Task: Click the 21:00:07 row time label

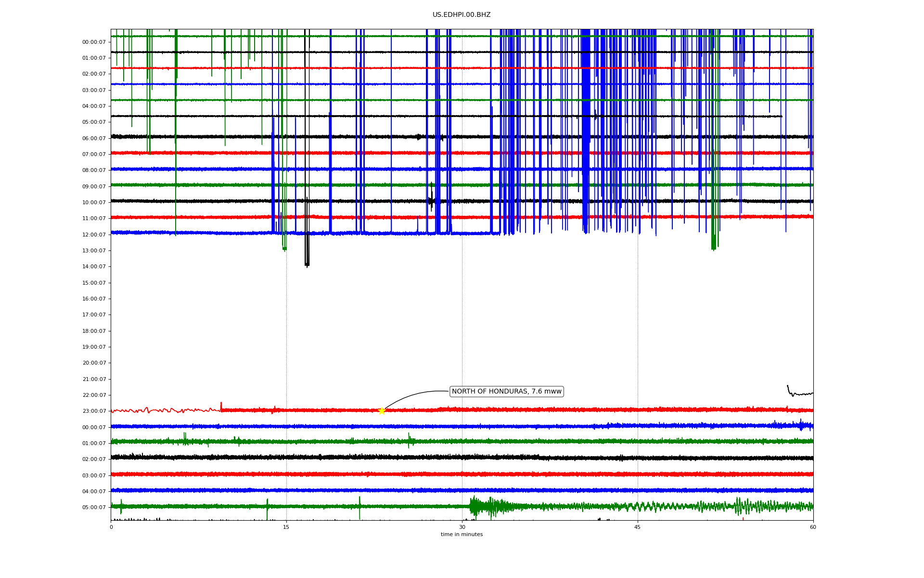Action: pos(94,379)
